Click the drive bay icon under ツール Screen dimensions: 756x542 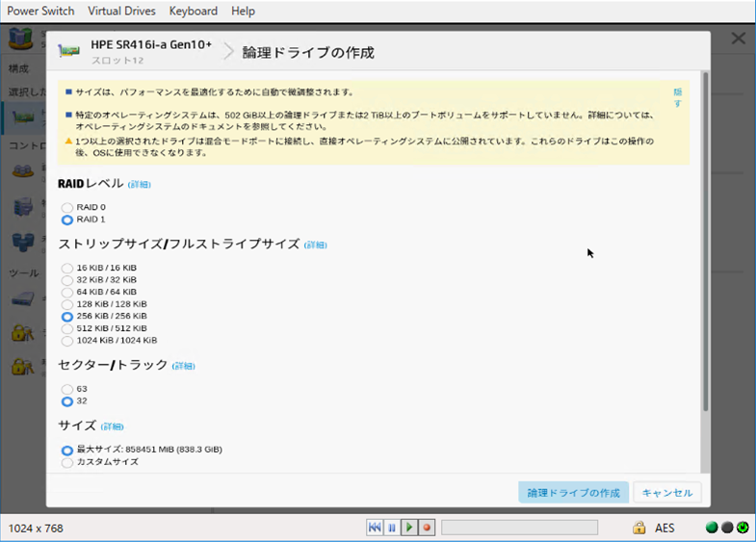pyautogui.click(x=23, y=298)
